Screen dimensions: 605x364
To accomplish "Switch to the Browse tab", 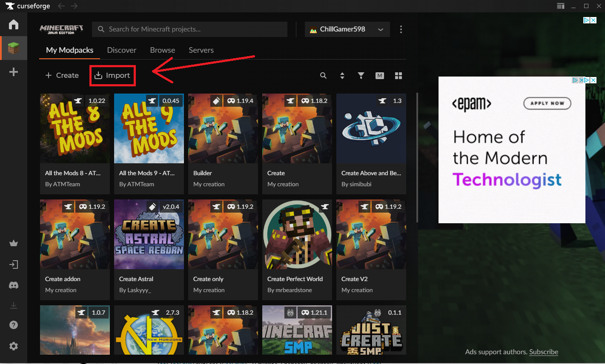I will [163, 50].
